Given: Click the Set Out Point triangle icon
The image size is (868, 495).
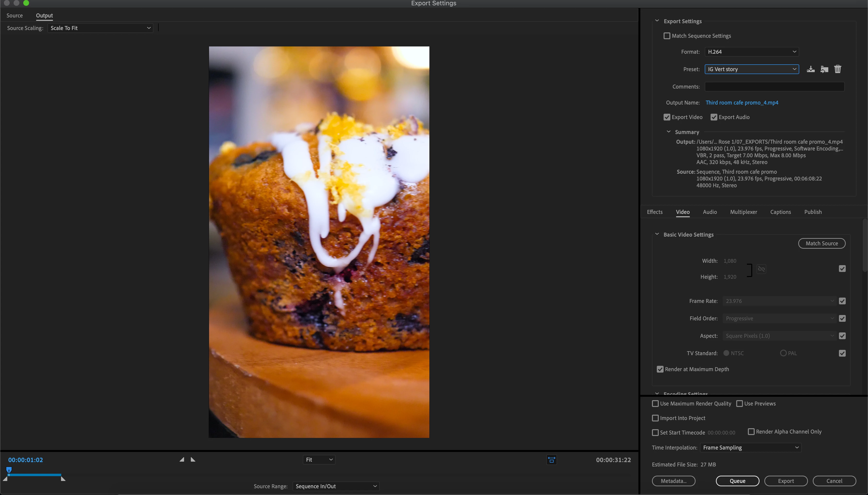Looking at the screenshot, I should (193, 459).
